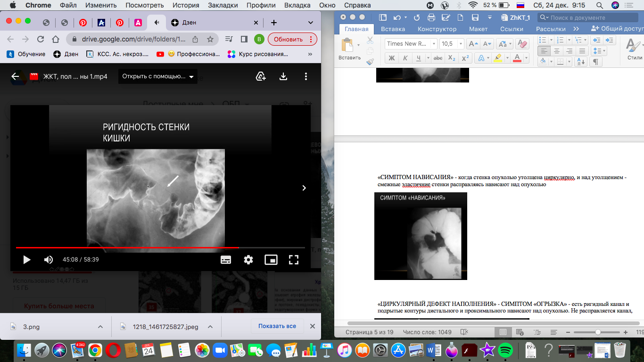Open Spotify from the Dock
644x362 pixels.
click(x=506, y=350)
